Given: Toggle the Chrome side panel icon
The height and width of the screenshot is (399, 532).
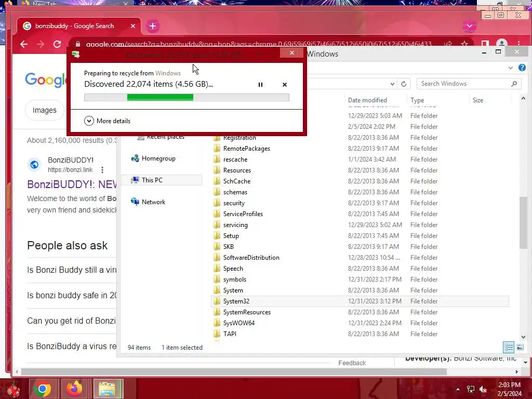Looking at the screenshot, I should pyautogui.click(x=485, y=44).
